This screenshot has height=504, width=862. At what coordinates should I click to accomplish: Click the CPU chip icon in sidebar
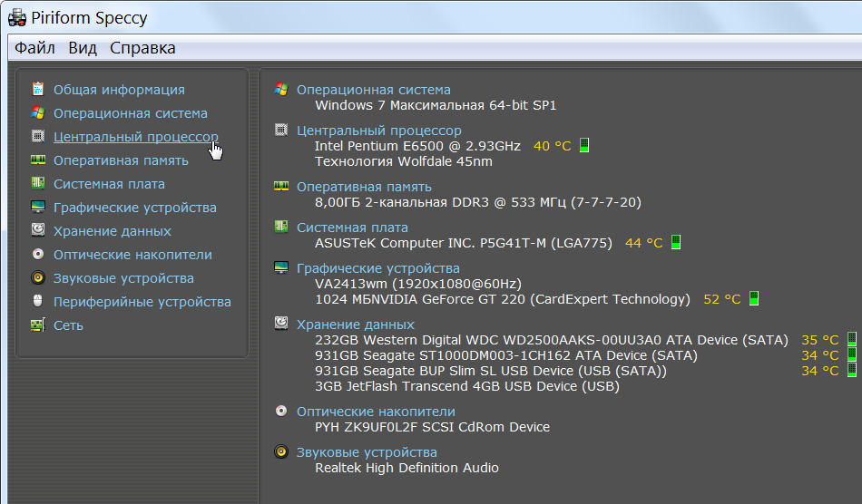coord(38,136)
